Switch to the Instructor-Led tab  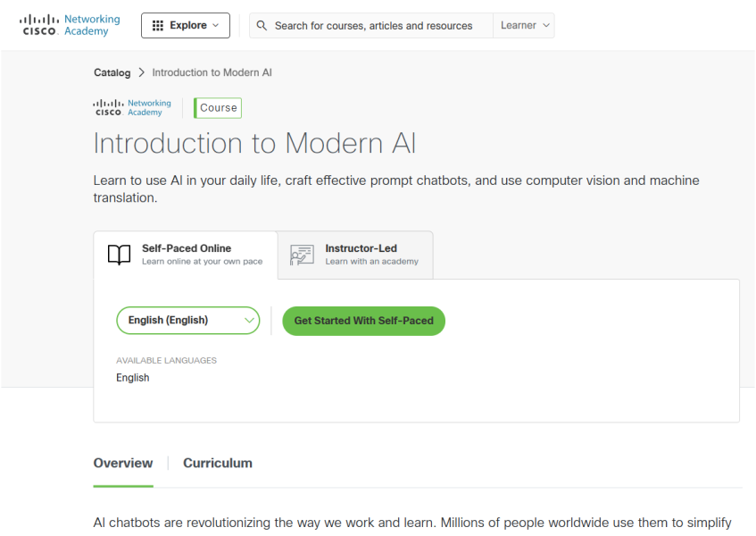point(355,255)
